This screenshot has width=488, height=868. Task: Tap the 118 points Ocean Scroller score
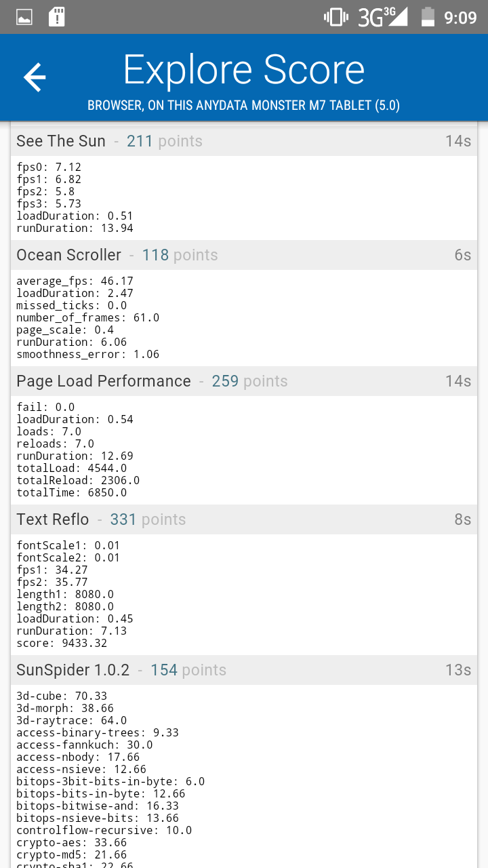(180, 255)
